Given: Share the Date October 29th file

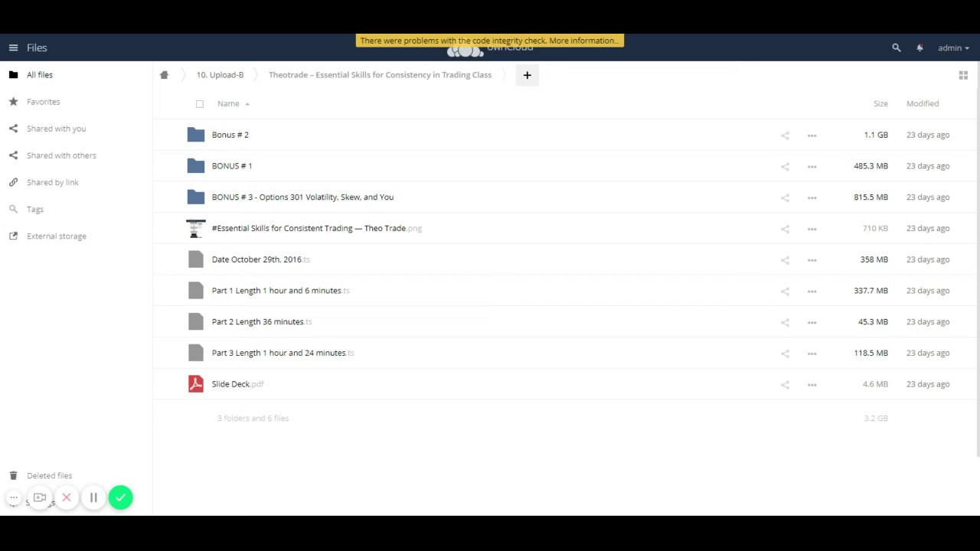Looking at the screenshot, I should point(785,260).
